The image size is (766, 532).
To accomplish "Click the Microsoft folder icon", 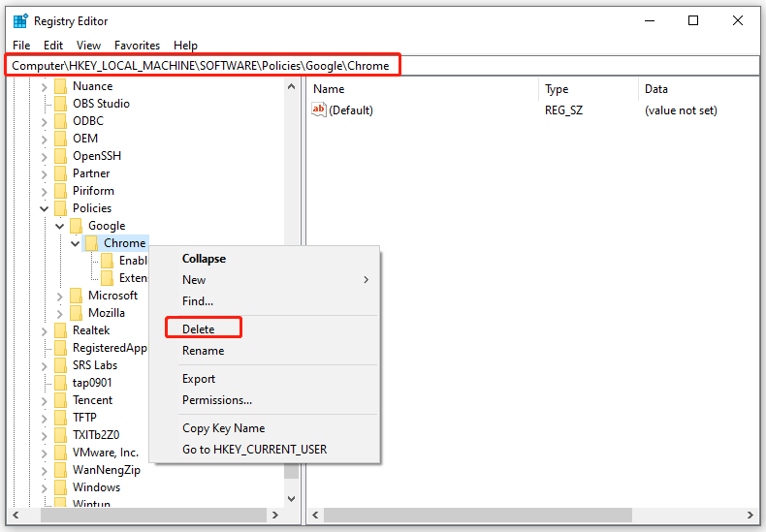I will click(77, 296).
